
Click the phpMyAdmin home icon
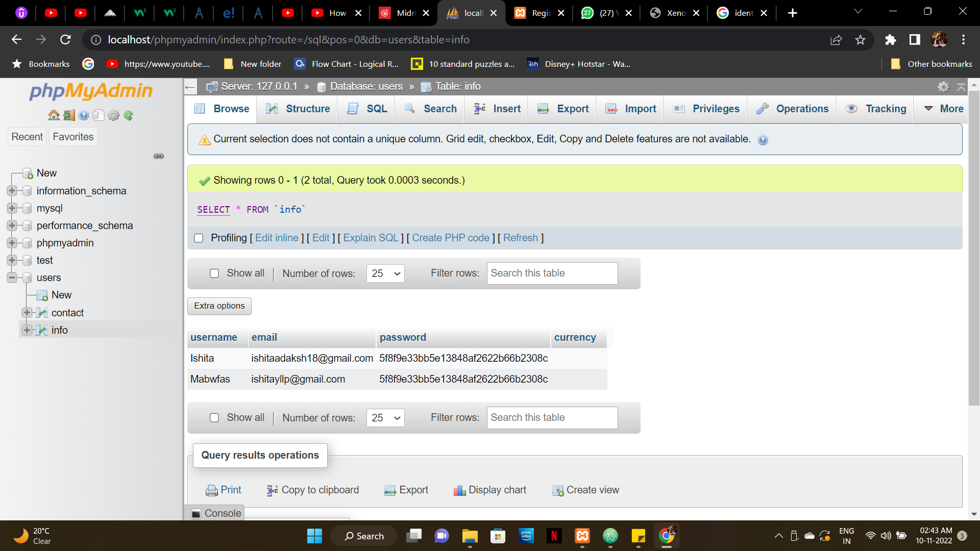(54, 115)
